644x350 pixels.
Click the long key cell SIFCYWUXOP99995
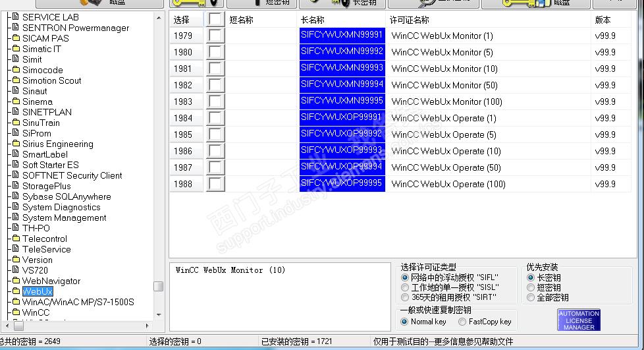tap(342, 183)
